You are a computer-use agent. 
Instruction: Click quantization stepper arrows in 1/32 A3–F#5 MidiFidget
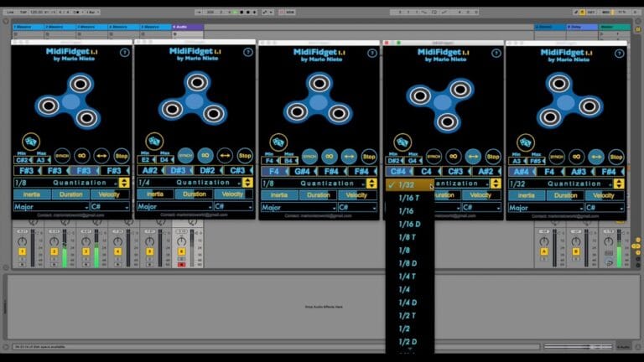point(619,184)
